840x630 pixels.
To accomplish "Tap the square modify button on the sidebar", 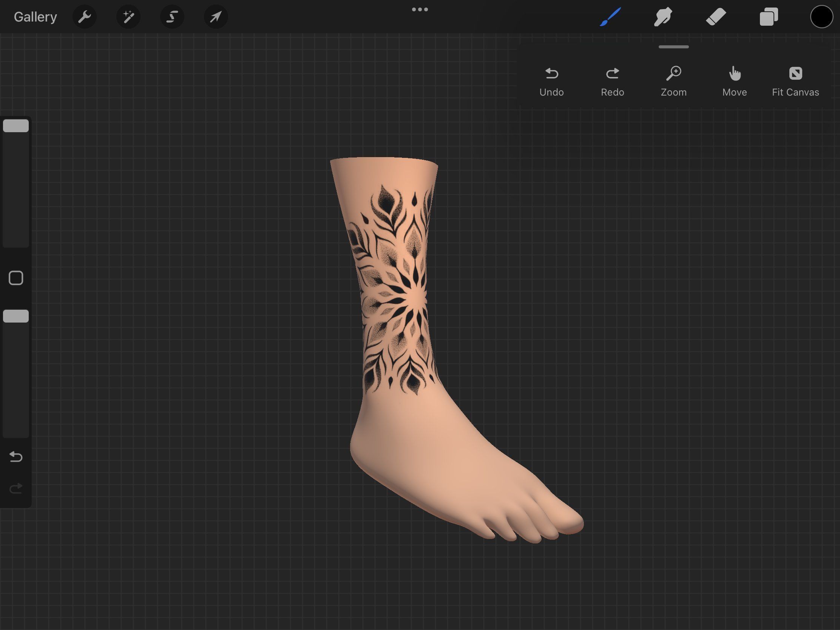I will pos(16,278).
